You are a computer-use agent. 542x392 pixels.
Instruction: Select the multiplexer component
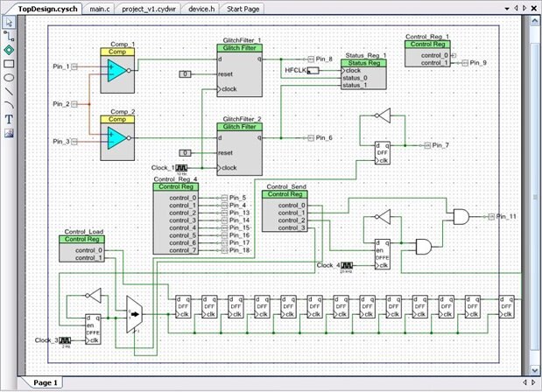click(x=135, y=314)
